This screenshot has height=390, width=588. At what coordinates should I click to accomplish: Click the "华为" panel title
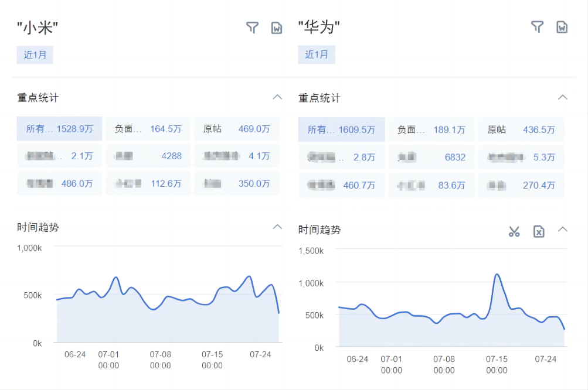point(319,27)
